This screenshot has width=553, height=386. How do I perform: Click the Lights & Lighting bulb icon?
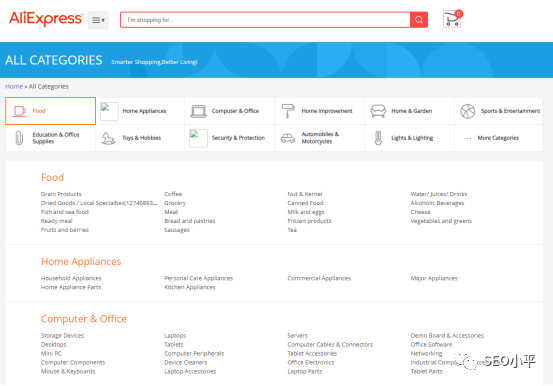tap(378, 138)
